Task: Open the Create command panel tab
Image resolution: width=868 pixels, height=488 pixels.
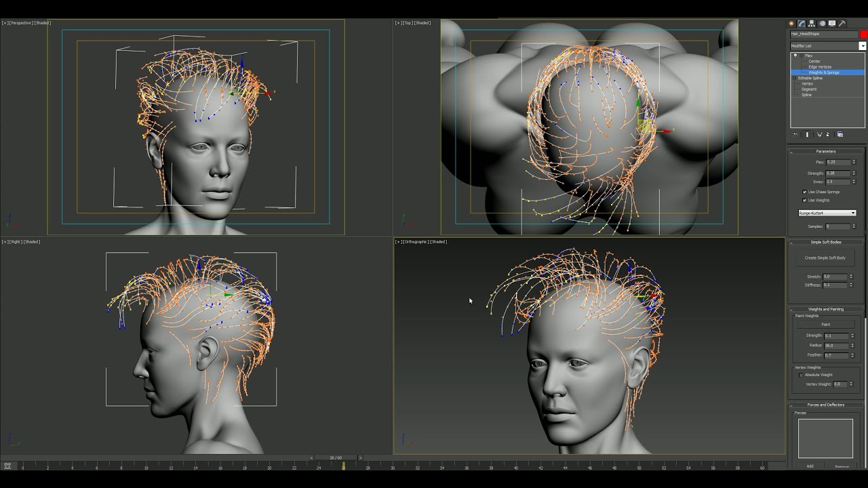Action: tap(791, 23)
